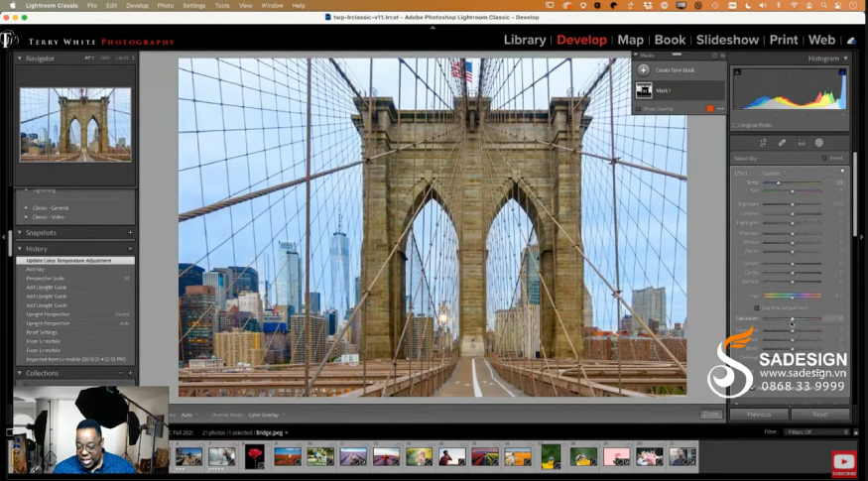Image resolution: width=868 pixels, height=481 pixels.
Task: Click the Collections panel minus icon
Action: (120, 373)
